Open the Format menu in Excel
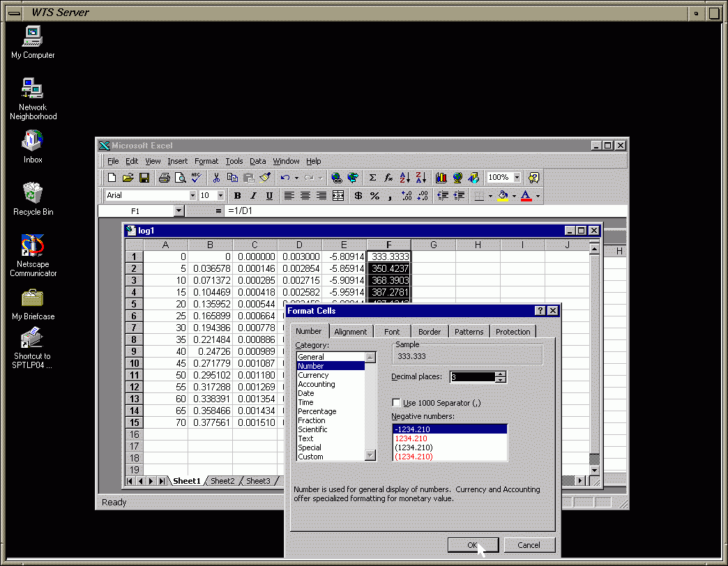This screenshot has height=566, width=728. [x=206, y=161]
